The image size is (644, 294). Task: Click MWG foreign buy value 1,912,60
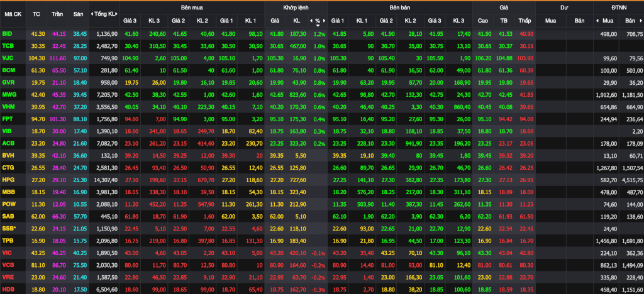[x=606, y=95]
